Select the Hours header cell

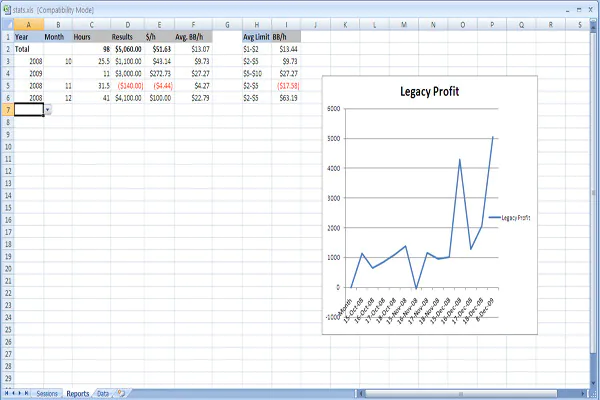[91, 37]
